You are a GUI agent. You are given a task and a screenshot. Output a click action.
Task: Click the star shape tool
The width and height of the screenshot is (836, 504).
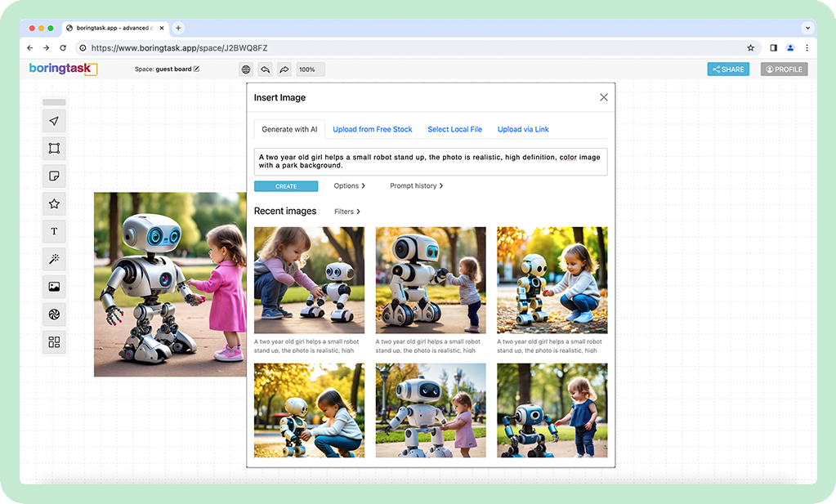(x=54, y=203)
